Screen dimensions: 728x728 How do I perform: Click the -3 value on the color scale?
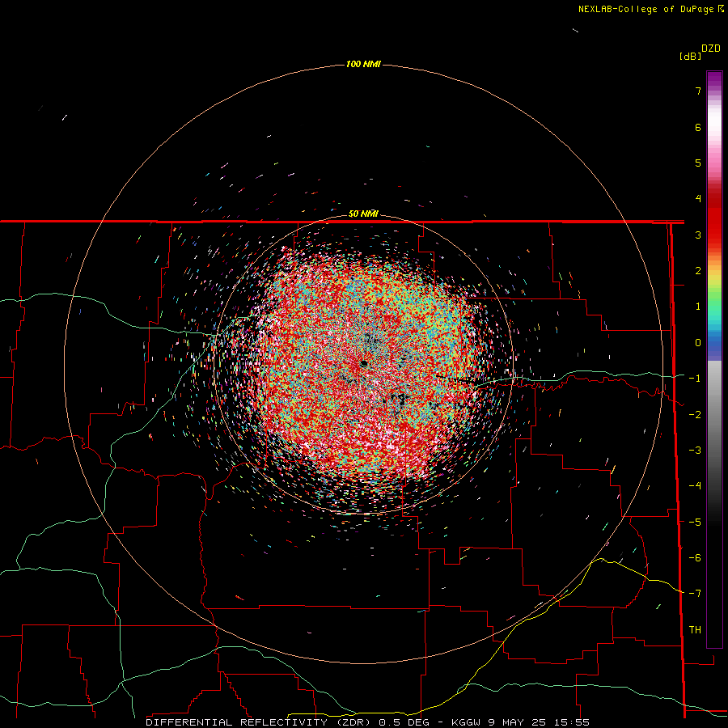coord(695,451)
